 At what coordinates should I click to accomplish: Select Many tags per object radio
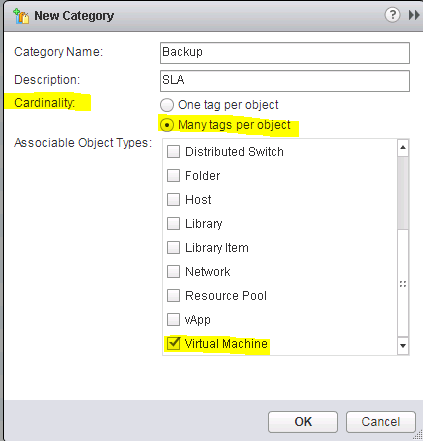(167, 125)
